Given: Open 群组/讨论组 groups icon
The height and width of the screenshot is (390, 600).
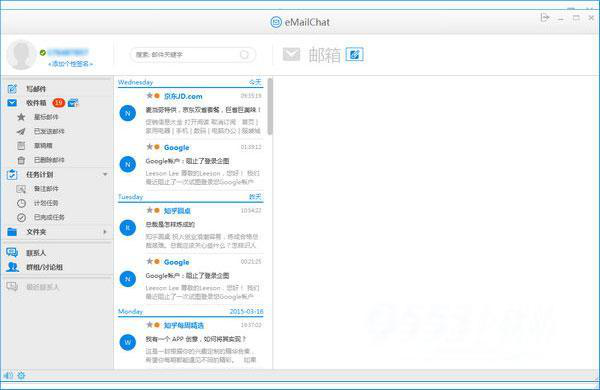Looking at the screenshot, I should coord(12,267).
